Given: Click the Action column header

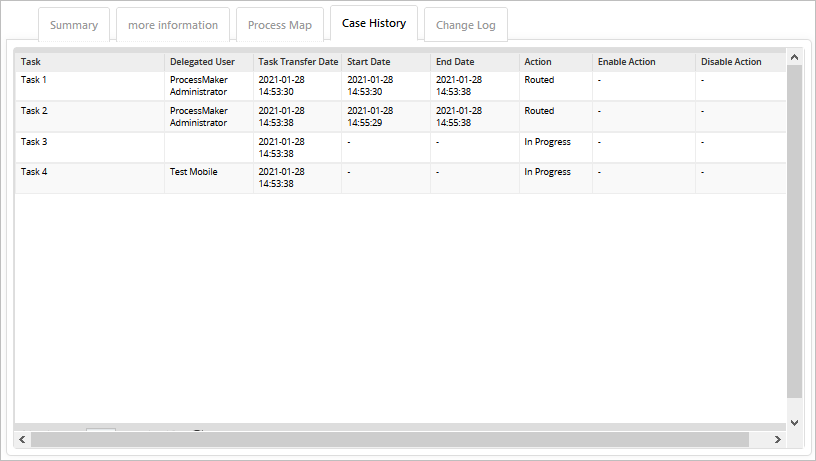Looking at the screenshot, I should pos(555,62).
